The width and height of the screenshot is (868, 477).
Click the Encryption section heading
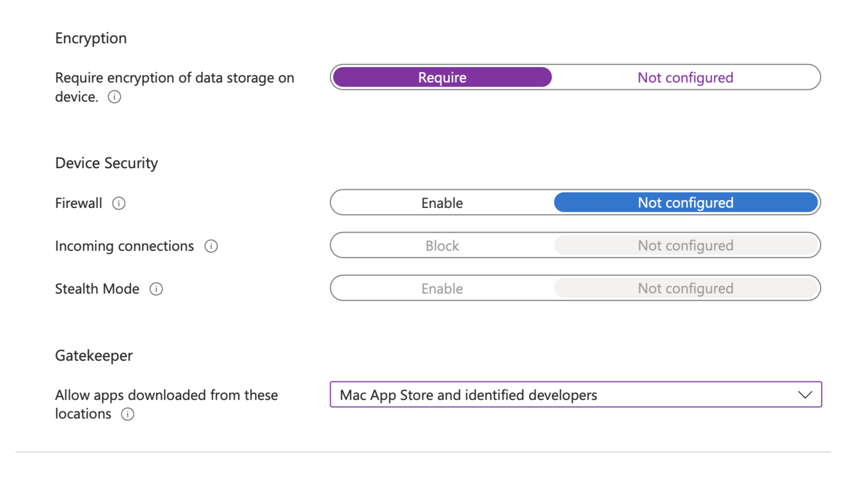91,38
